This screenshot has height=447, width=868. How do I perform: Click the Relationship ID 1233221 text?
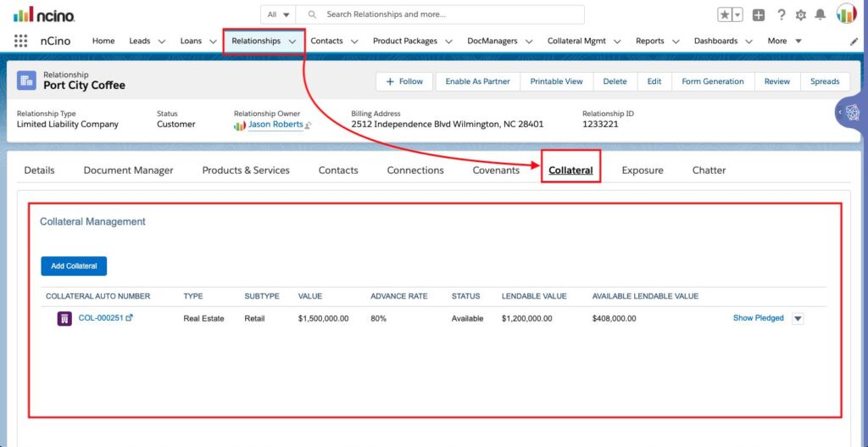pos(600,125)
